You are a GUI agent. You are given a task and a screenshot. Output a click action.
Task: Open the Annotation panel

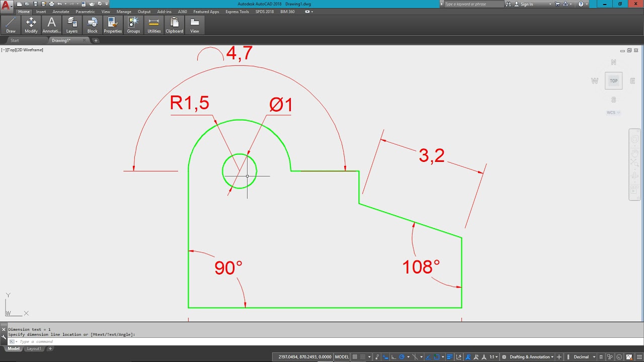coord(51,25)
